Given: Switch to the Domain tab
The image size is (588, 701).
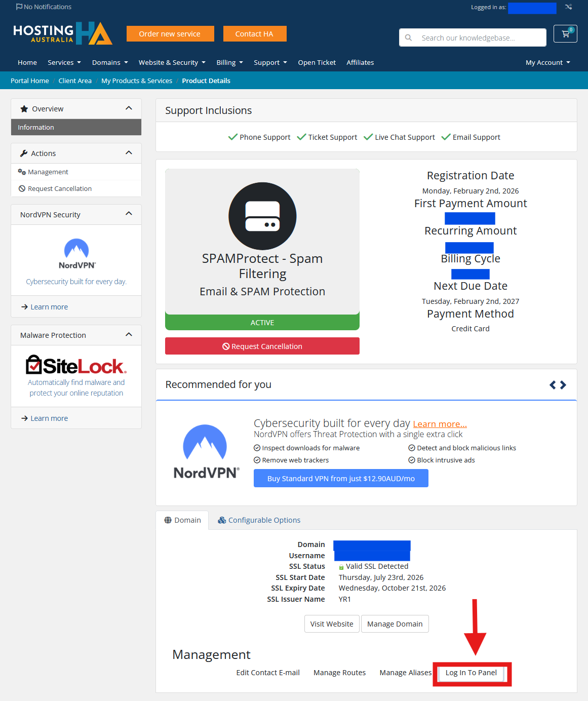Looking at the screenshot, I should [182, 520].
